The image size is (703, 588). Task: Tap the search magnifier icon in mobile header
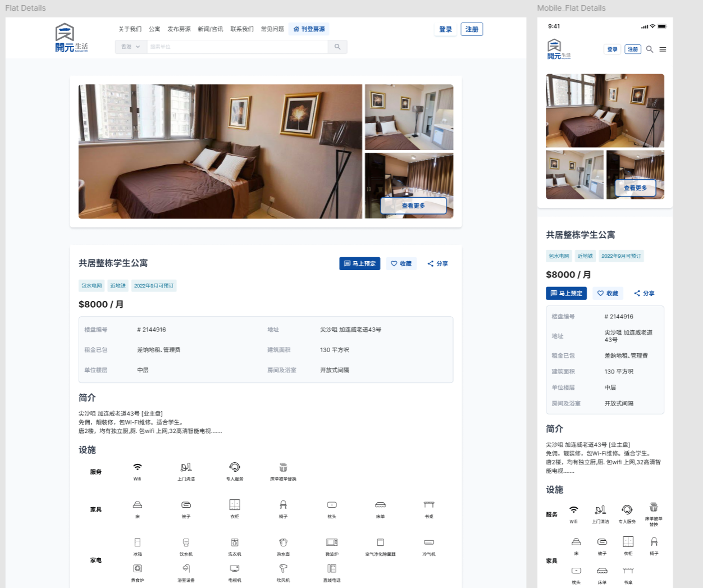coord(649,49)
